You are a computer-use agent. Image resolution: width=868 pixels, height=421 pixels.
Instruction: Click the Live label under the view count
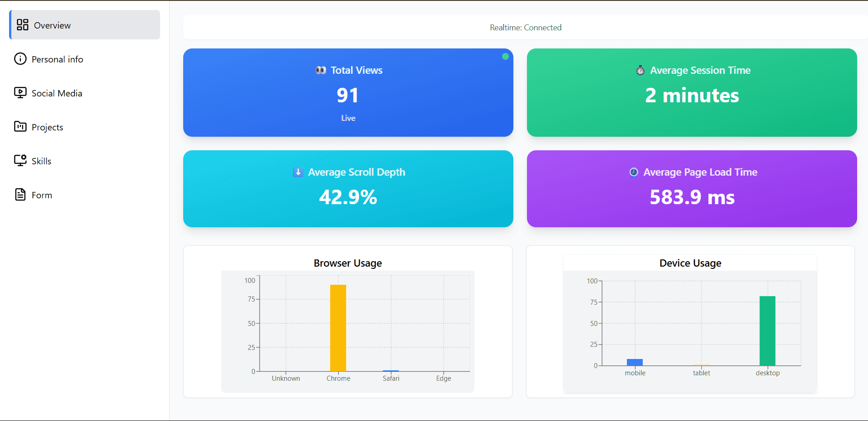click(x=348, y=118)
